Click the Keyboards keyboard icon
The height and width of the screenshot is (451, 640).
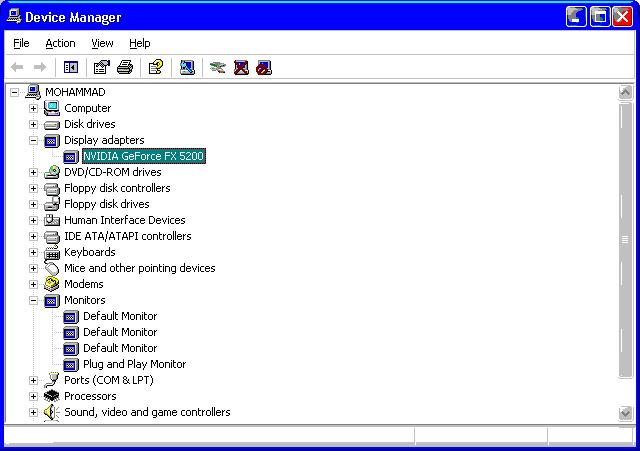52,253
